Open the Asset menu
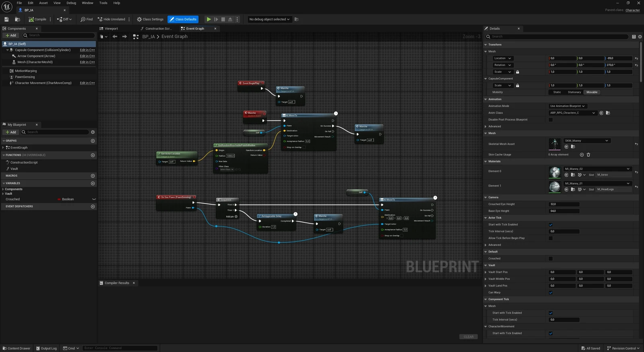The width and height of the screenshot is (644, 352). pos(43,3)
